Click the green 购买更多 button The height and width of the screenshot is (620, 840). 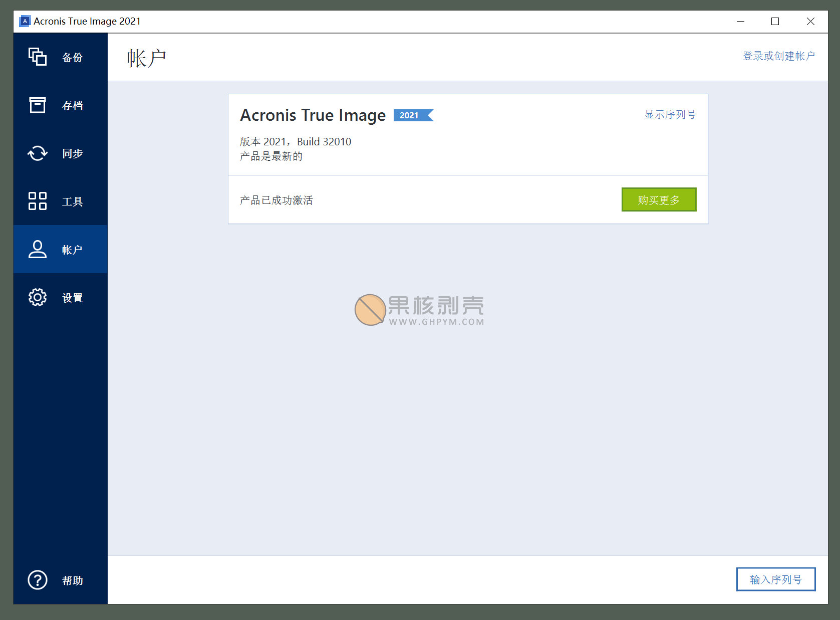(x=659, y=199)
